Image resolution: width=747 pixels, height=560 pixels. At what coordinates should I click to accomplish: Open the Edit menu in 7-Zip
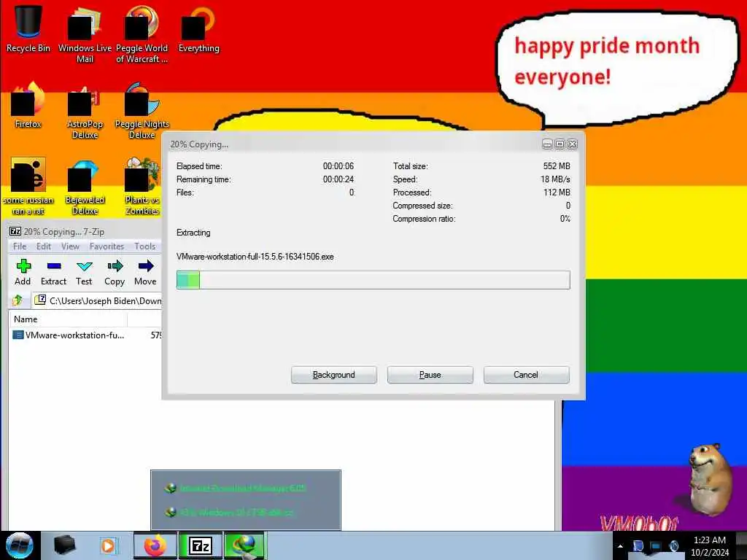pos(43,246)
